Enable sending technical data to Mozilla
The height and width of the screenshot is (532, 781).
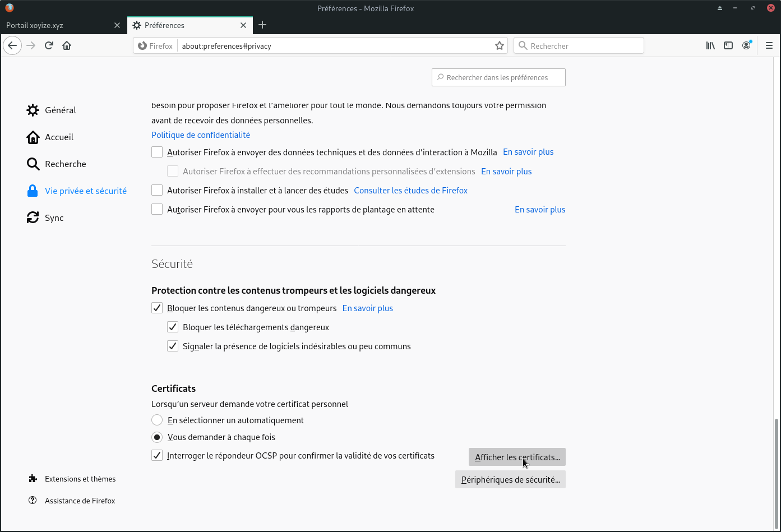(157, 152)
